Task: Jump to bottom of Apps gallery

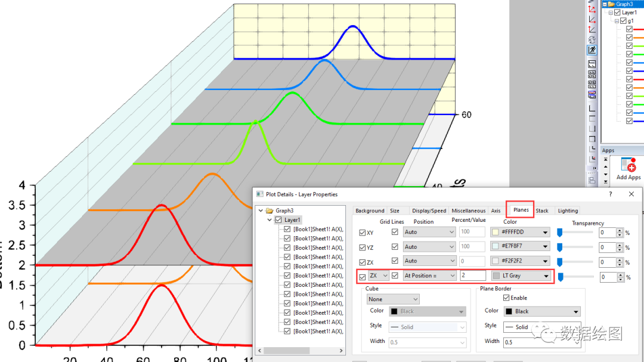Action: click(x=605, y=181)
